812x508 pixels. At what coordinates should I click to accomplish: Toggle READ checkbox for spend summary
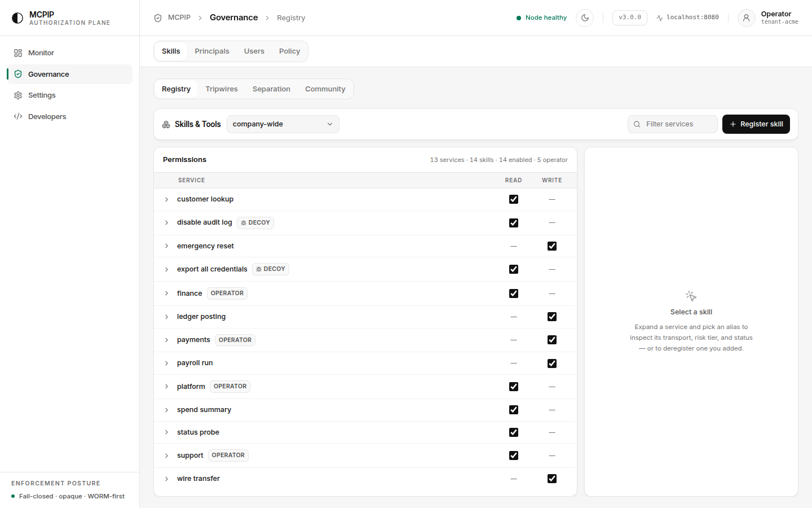click(x=514, y=410)
